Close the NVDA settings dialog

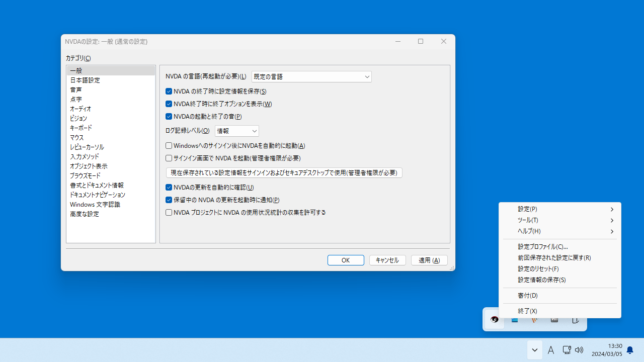click(444, 41)
